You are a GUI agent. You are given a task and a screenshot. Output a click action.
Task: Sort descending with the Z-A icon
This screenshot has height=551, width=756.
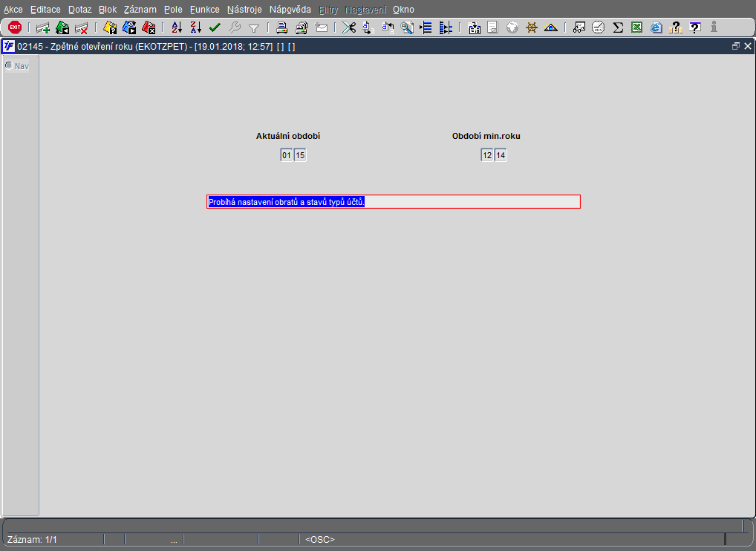(x=195, y=27)
